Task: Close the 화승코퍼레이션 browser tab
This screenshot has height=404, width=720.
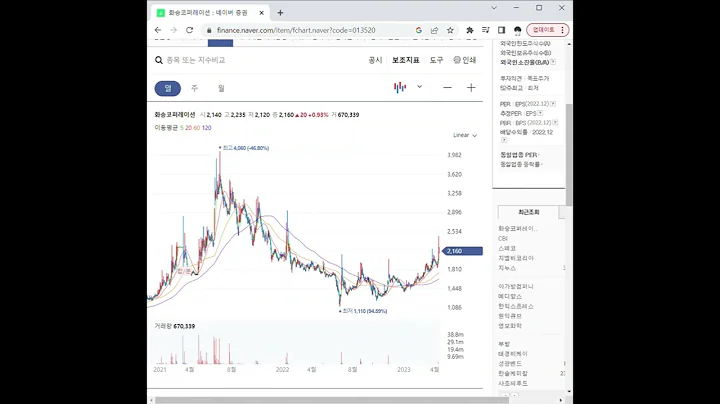Action: point(262,13)
